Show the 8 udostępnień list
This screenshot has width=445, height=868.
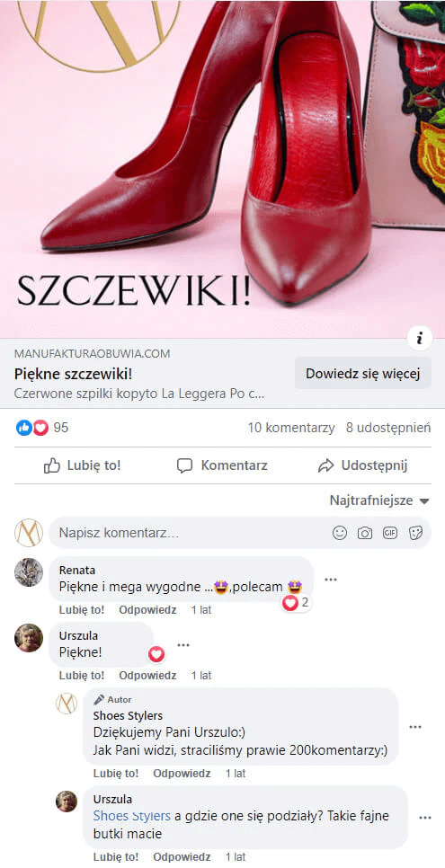tap(388, 428)
